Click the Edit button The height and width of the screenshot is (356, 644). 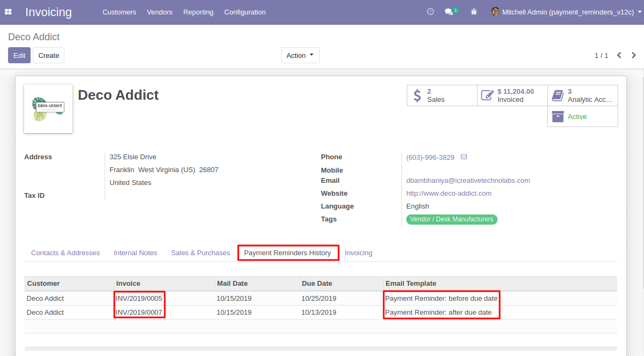(19, 55)
